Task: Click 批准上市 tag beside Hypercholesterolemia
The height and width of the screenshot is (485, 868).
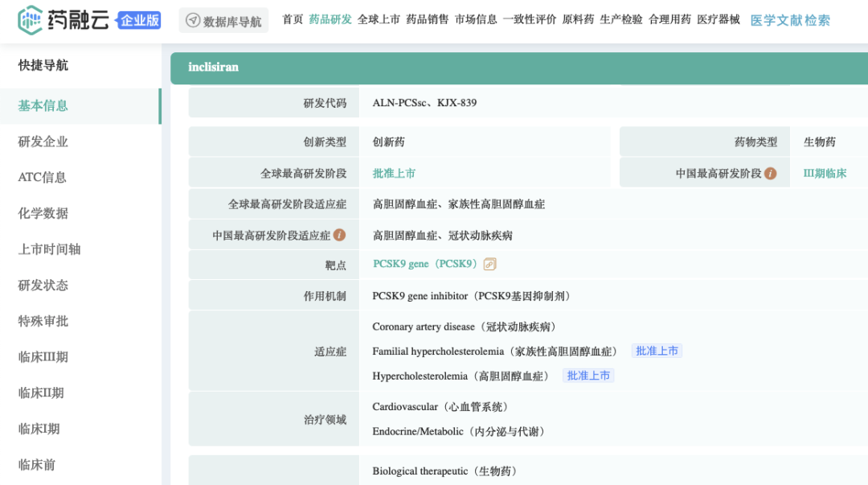Action: point(588,376)
